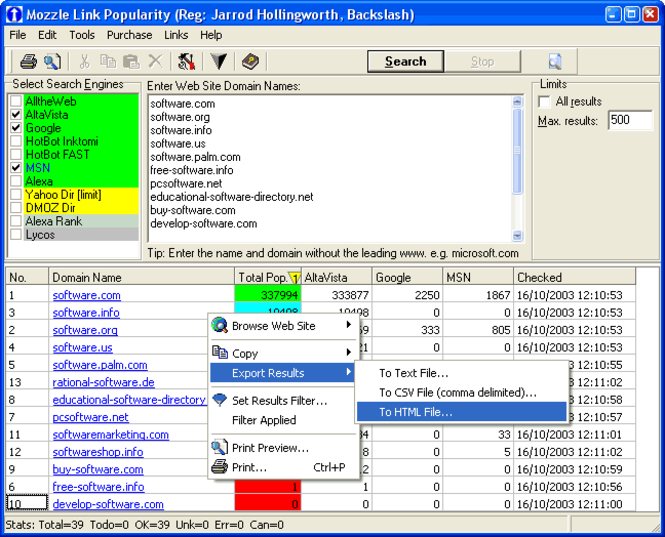
Task: Click the filter funnel toolbar icon
Action: coord(219,62)
